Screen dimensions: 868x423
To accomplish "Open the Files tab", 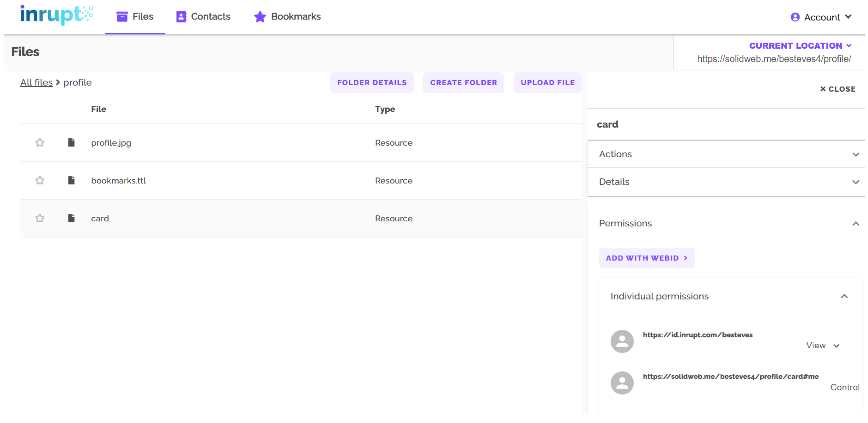I will (135, 17).
